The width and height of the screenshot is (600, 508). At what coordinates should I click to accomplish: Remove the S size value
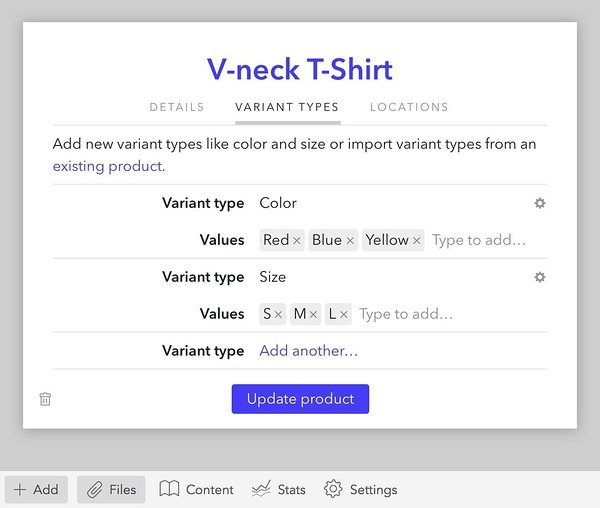[x=278, y=314]
